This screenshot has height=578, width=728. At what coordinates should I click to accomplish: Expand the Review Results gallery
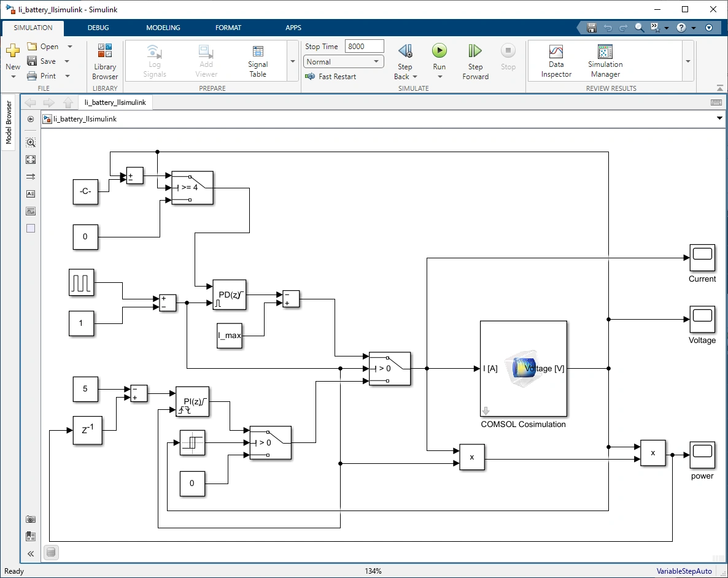(687, 61)
